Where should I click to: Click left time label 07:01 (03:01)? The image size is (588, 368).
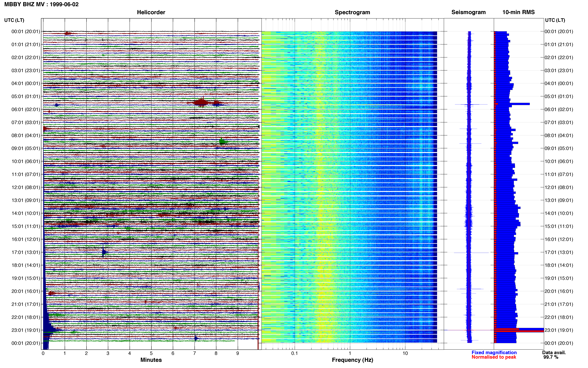tap(26, 122)
